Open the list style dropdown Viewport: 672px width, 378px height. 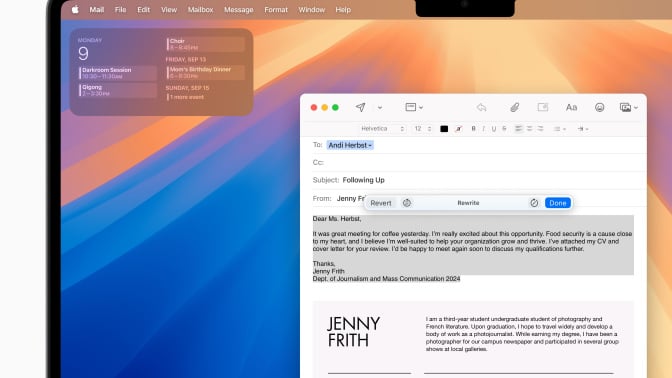[559, 129]
